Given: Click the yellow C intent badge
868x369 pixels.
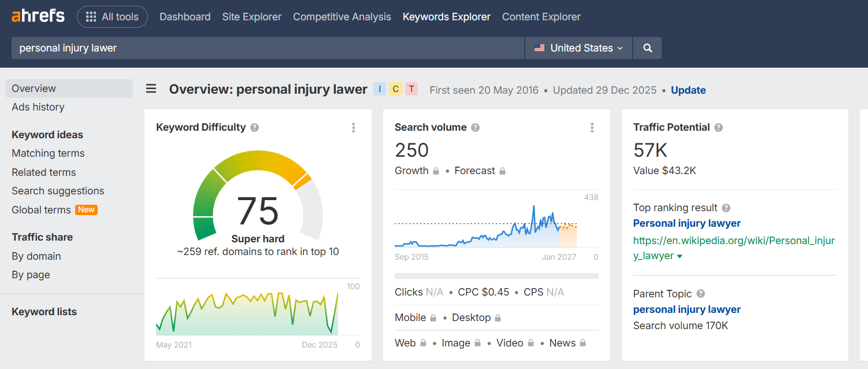Looking at the screenshot, I should pos(395,89).
